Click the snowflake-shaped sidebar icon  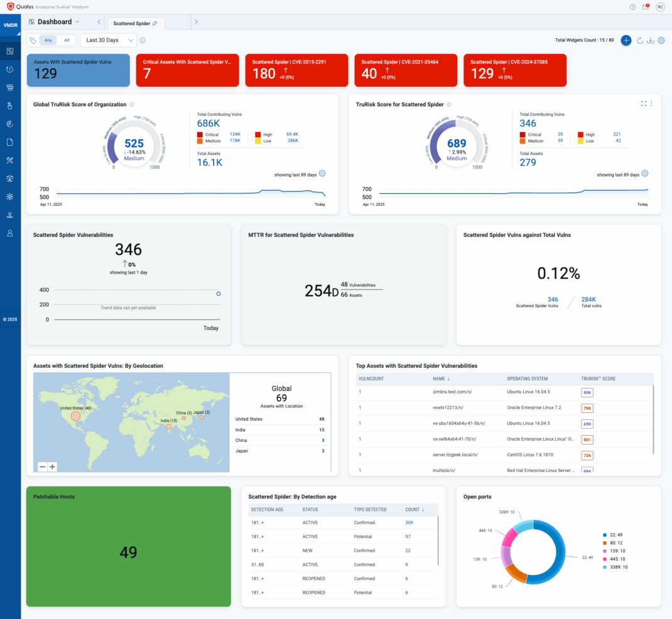10,196
